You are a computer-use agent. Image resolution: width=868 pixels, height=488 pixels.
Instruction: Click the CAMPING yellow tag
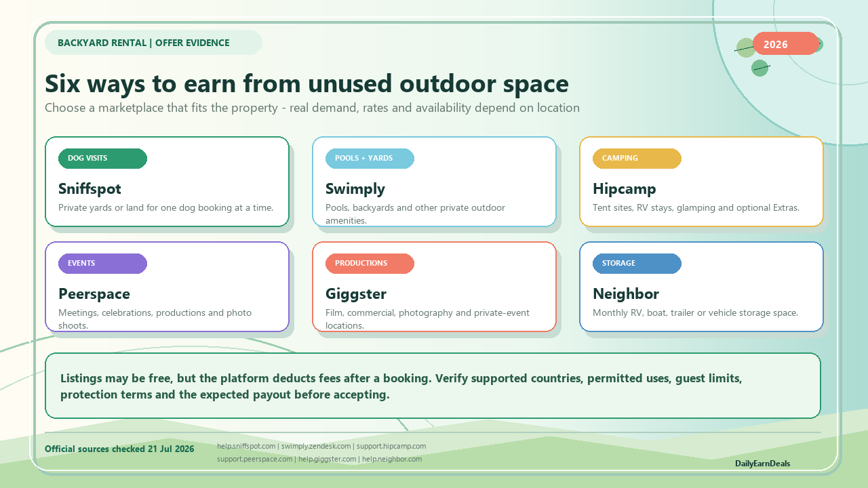pyautogui.click(x=637, y=159)
